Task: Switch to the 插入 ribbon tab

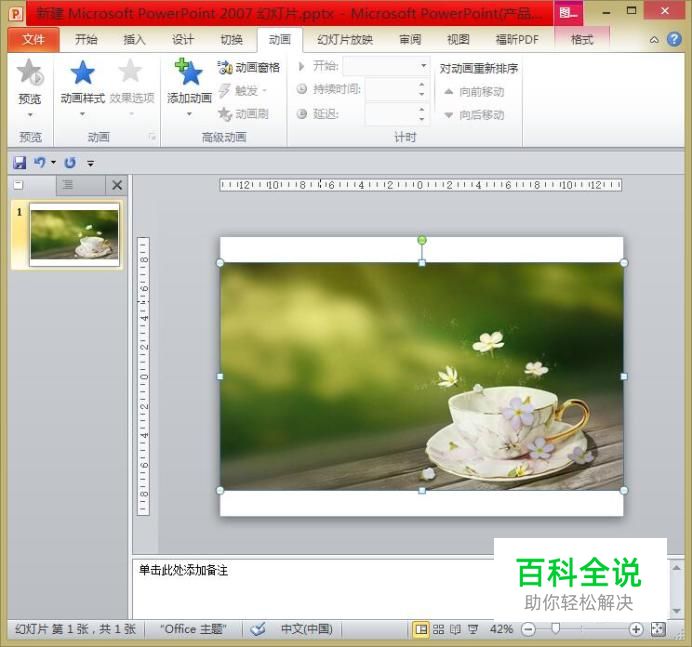Action: (x=134, y=40)
